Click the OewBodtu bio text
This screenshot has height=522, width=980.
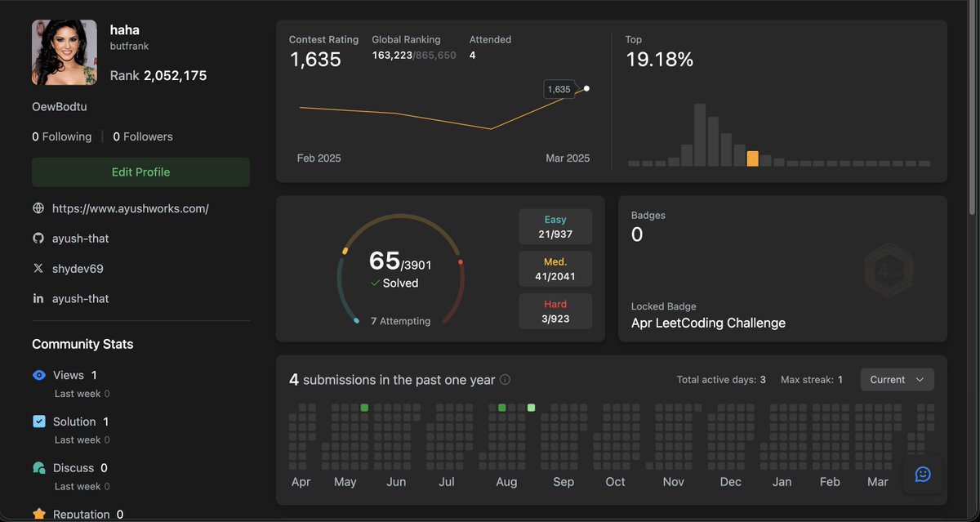[x=60, y=107]
